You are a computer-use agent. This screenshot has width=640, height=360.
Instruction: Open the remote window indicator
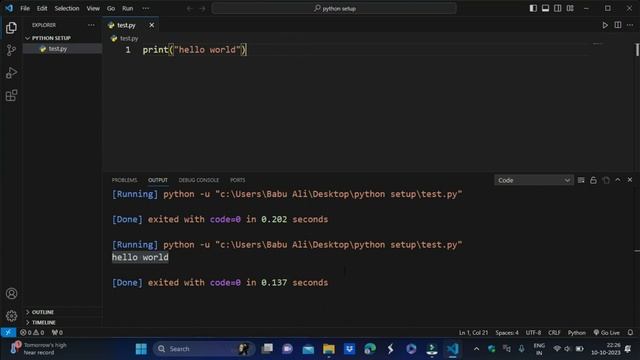coord(8,332)
